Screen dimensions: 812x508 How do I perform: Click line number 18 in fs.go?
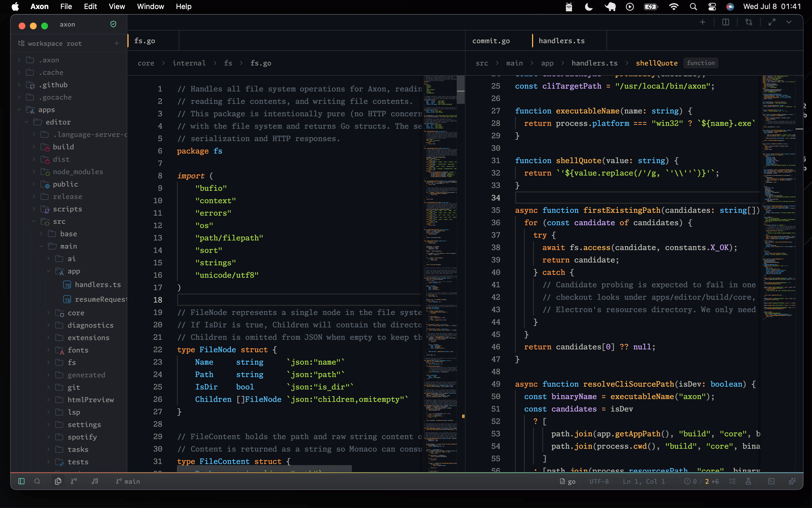[x=158, y=300]
